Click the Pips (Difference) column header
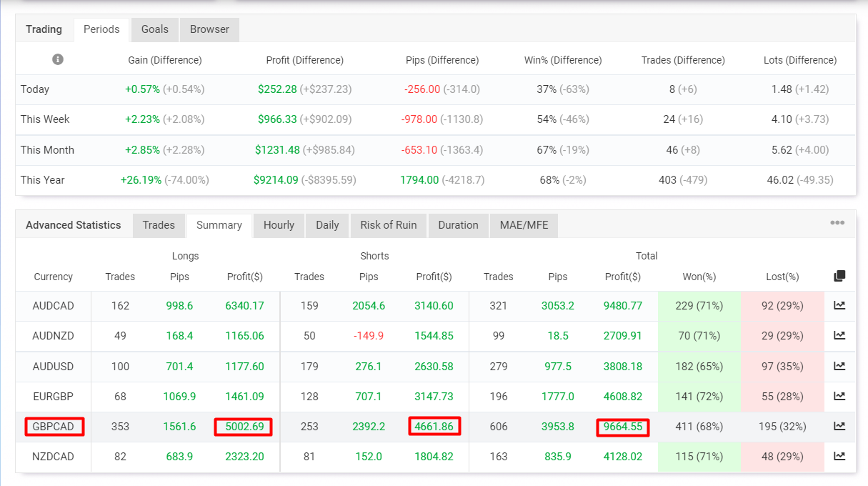Image resolution: width=868 pixels, height=486 pixels. [442, 60]
